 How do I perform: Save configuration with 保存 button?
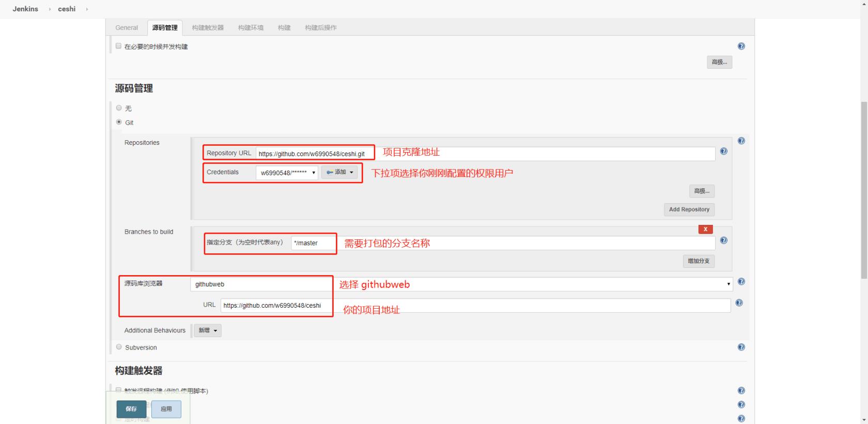point(131,409)
